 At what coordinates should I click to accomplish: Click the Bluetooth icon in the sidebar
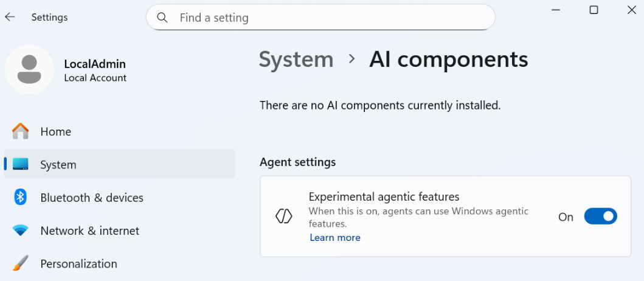tap(21, 197)
